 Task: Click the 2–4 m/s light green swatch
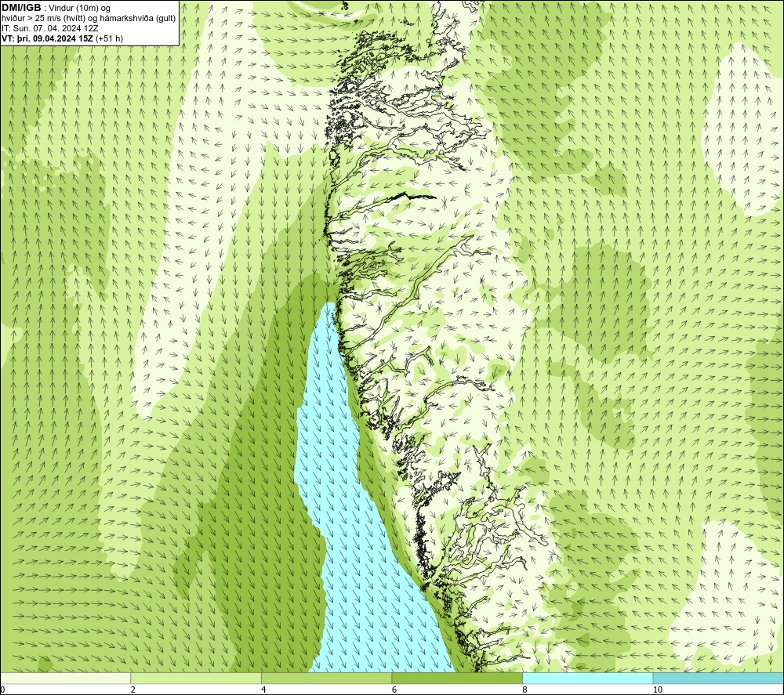tap(196, 678)
